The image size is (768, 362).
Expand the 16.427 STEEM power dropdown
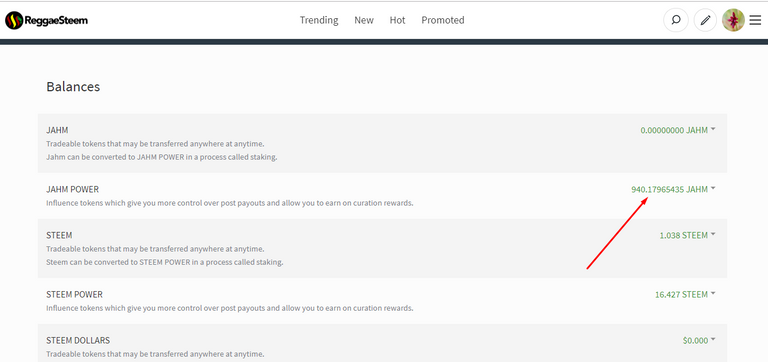(x=685, y=294)
